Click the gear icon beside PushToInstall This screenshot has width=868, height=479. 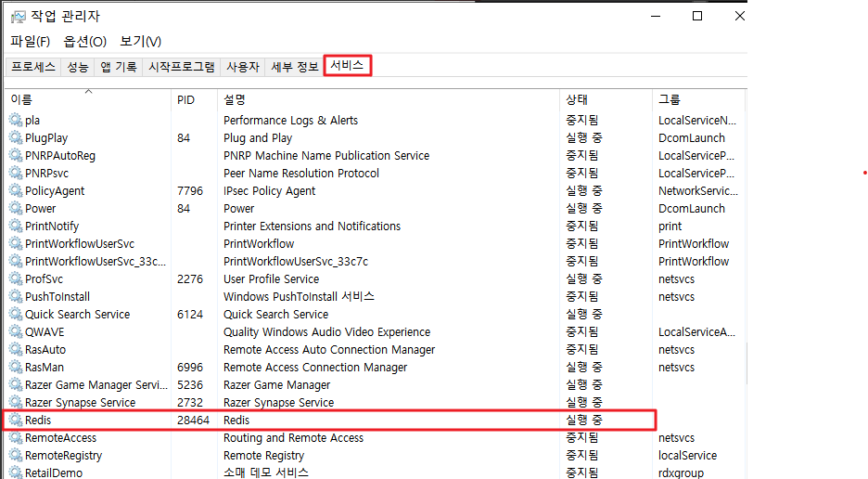(x=16, y=297)
